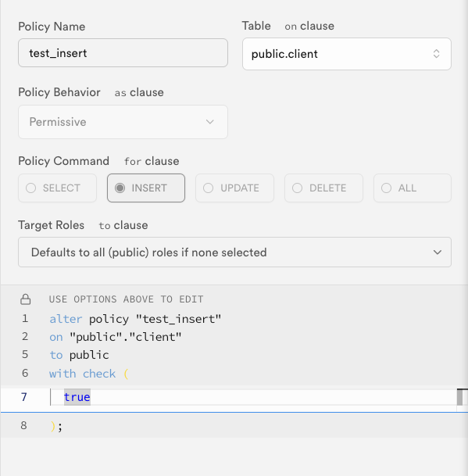Click the 'Policy Behavior' label
This screenshot has width=468, height=476.
click(x=59, y=92)
